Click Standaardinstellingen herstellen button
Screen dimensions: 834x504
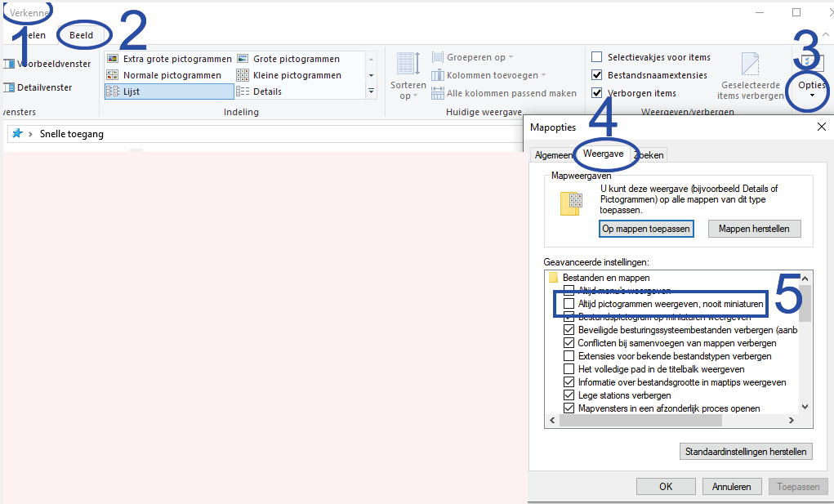(x=746, y=452)
